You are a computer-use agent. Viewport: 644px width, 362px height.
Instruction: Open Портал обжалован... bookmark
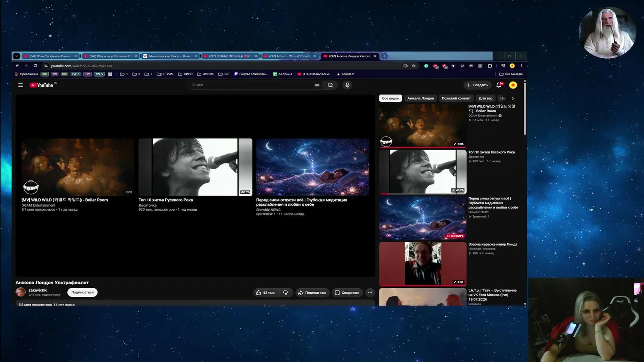click(x=252, y=74)
